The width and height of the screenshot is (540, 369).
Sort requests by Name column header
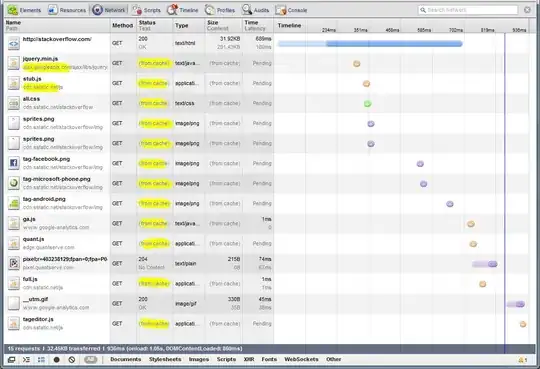[57, 25]
